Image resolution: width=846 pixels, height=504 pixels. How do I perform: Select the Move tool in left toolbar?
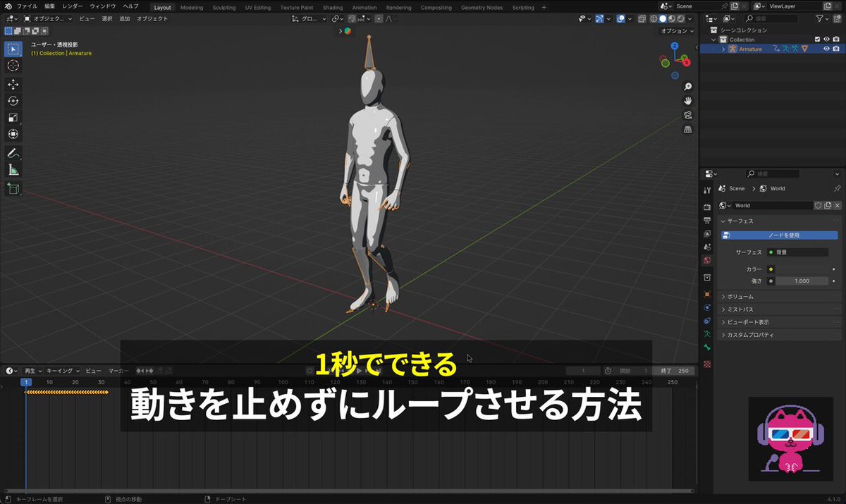tap(13, 85)
